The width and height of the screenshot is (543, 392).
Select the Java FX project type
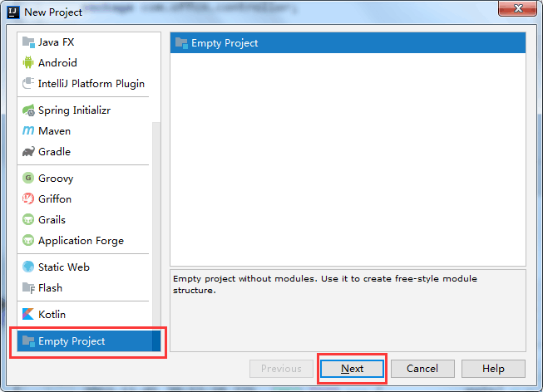tap(85, 42)
